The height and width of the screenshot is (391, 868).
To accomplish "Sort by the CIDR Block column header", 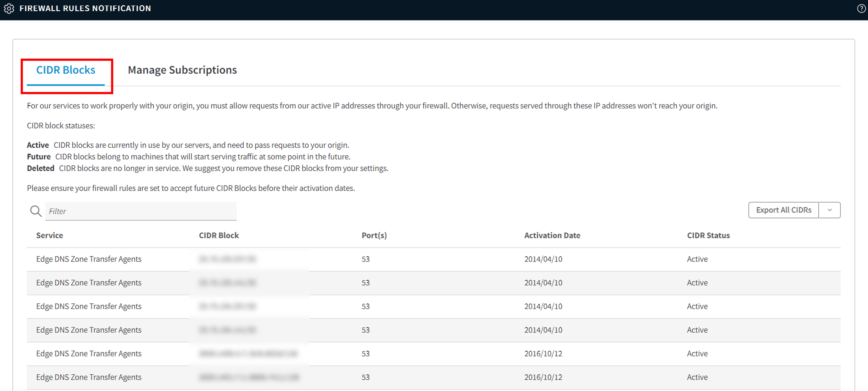I will coord(219,235).
